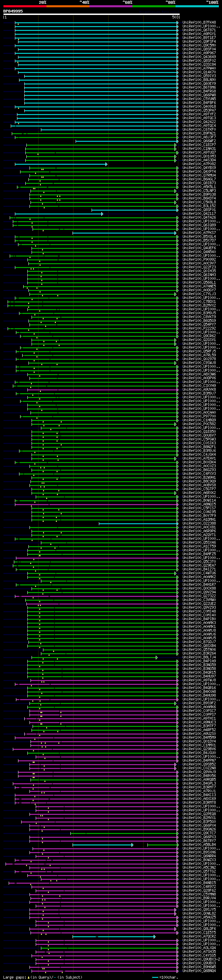222x980 pixels.
Task: Select hit UniRef100_P22292
Action: click(x=199, y=328)
